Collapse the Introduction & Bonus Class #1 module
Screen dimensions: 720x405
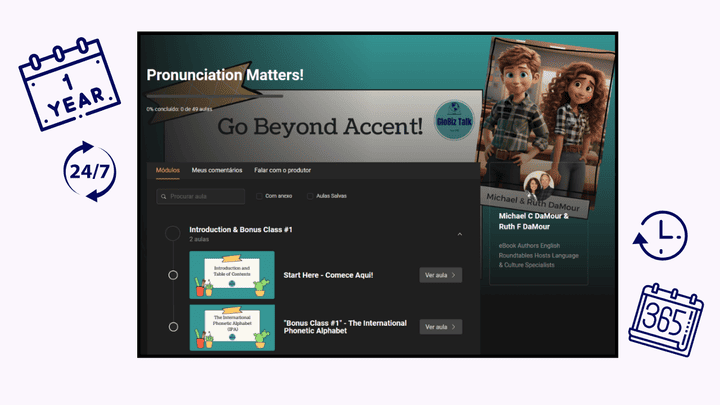click(x=460, y=234)
